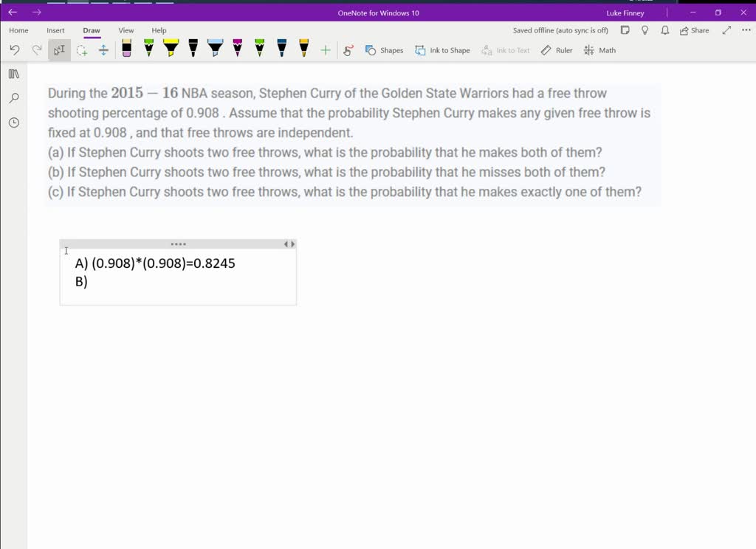Pick the magenta pencil
This screenshot has height=549, width=756.
pos(237,48)
